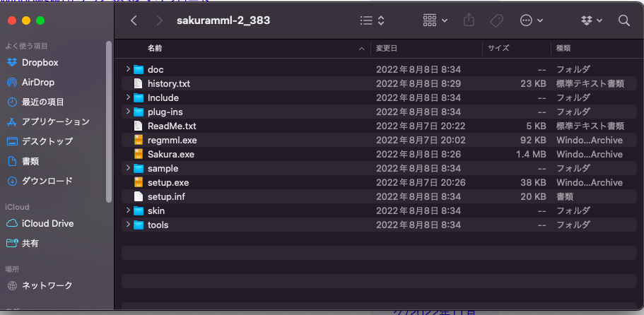Screen dimensions: 644x315
Task: Click the 書類 kind of setup.inf
Action: [x=565, y=196]
